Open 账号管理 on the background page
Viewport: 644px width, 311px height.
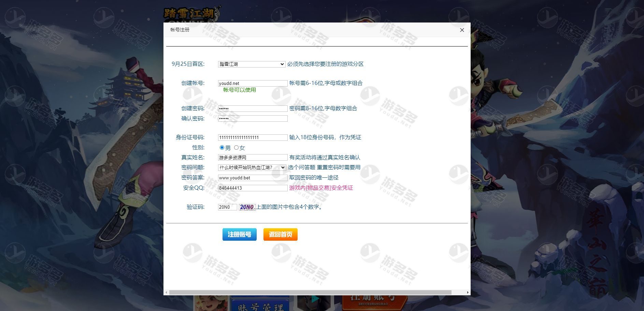261,306
